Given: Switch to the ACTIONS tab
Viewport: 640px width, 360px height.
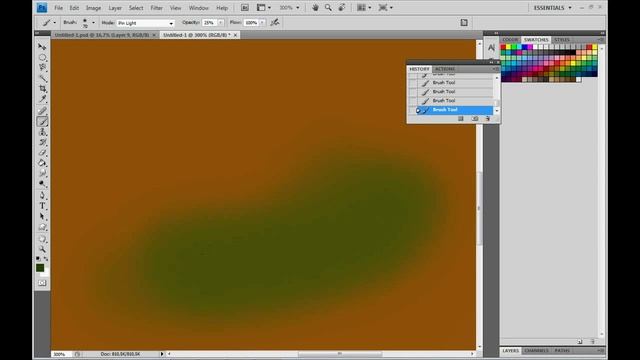Looking at the screenshot, I should pos(445,69).
